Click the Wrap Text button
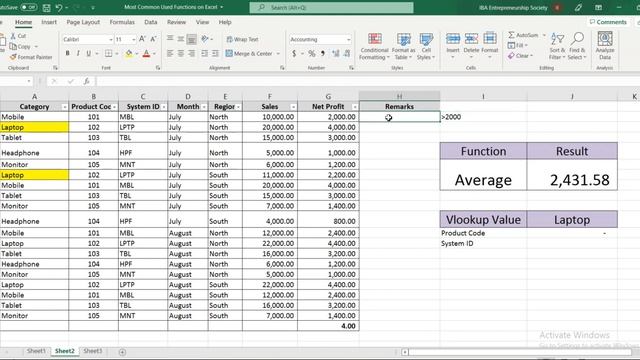This screenshot has height=360, width=640. 242,39
